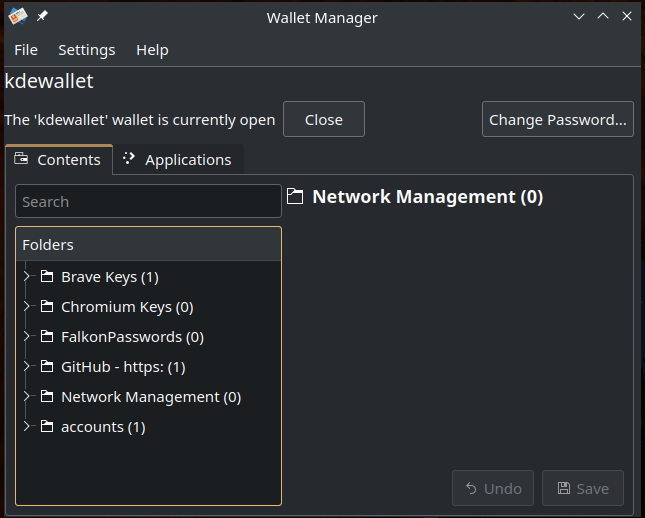Expand the accounts folder arrow

click(x=27, y=427)
